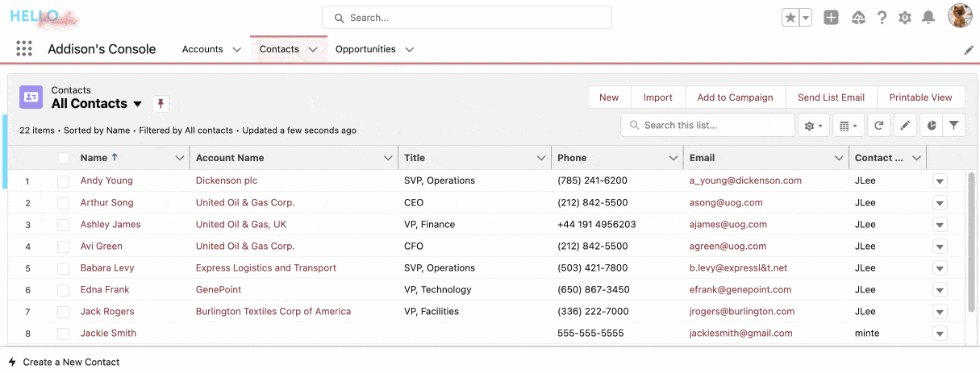Image resolution: width=980 pixels, height=373 pixels.
Task: Open the Favorites star icon
Action: tap(790, 18)
